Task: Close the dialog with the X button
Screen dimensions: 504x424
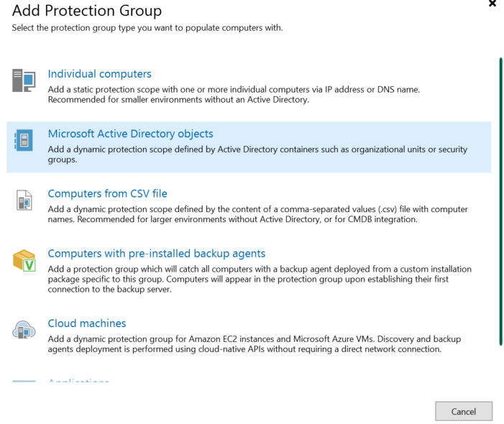Action: pyautogui.click(x=492, y=4)
